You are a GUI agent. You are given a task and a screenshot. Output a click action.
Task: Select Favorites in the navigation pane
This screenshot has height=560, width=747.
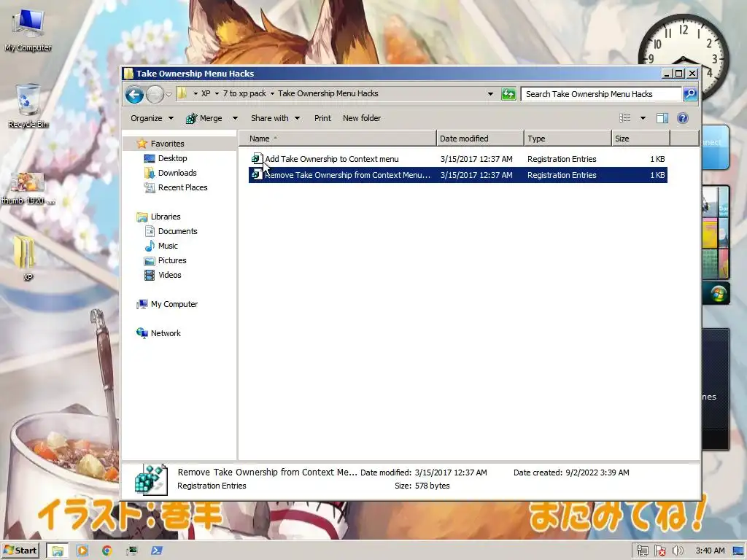(x=167, y=144)
